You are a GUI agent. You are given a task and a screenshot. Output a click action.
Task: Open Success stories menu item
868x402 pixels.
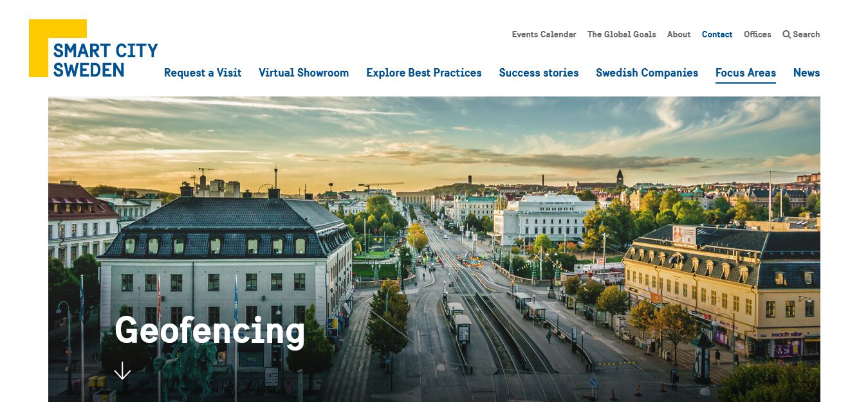coord(539,73)
